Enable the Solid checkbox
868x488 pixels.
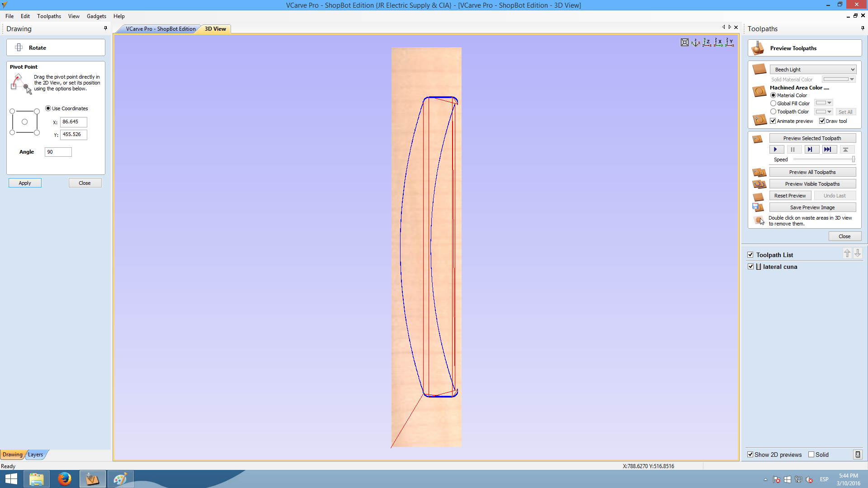click(x=811, y=455)
